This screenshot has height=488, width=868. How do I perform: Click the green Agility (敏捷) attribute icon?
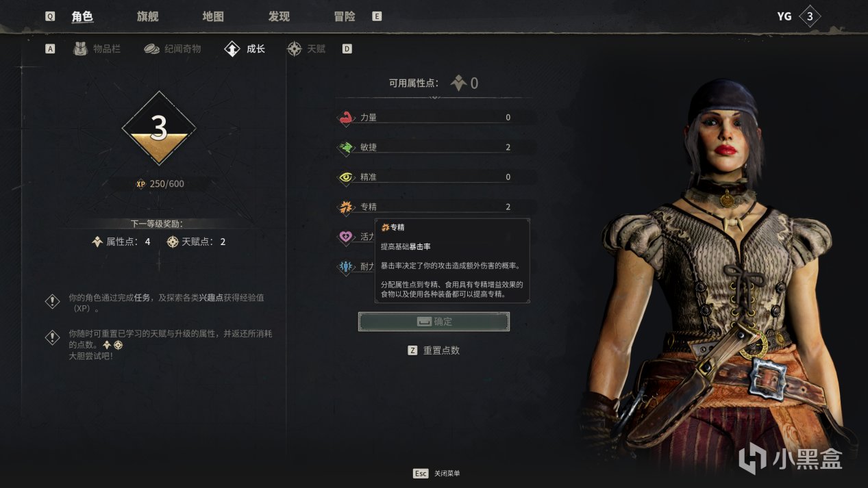346,147
